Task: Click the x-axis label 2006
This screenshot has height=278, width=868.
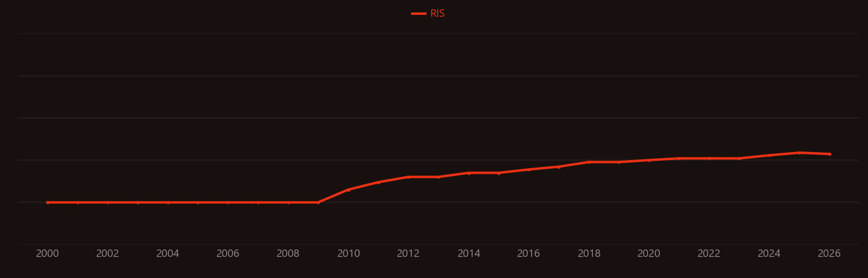Action: tap(228, 254)
